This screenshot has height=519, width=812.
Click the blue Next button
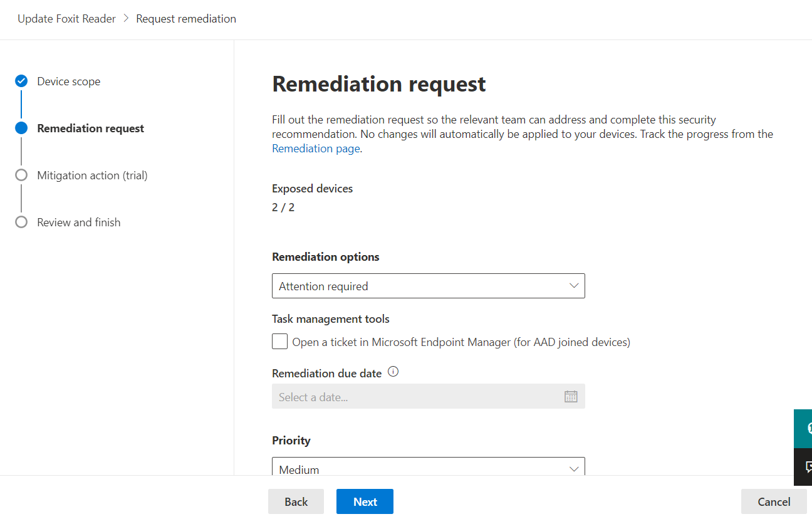point(365,501)
